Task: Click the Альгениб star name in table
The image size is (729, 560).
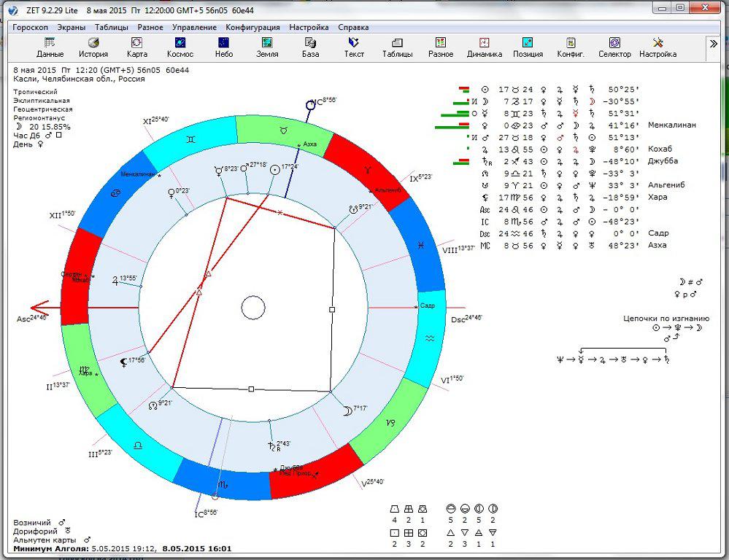Action: pyautogui.click(x=666, y=185)
